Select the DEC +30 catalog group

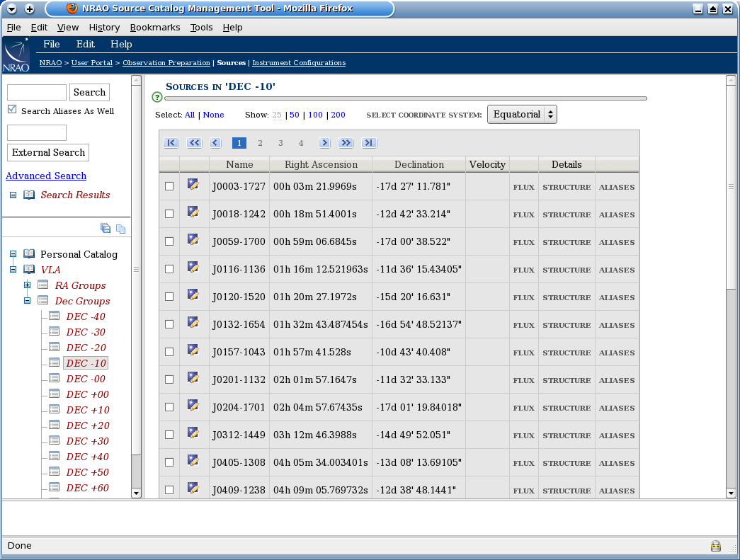[85, 440]
